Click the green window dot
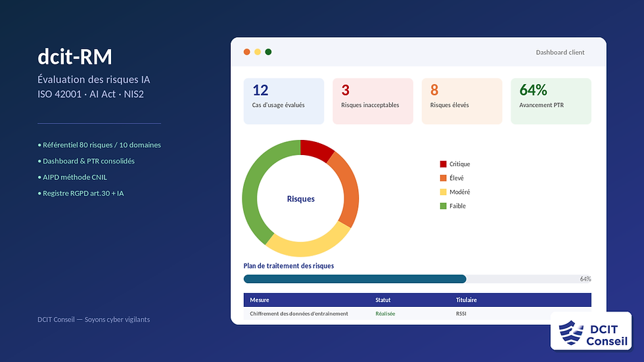The height and width of the screenshot is (362, 644). [268, 52]
